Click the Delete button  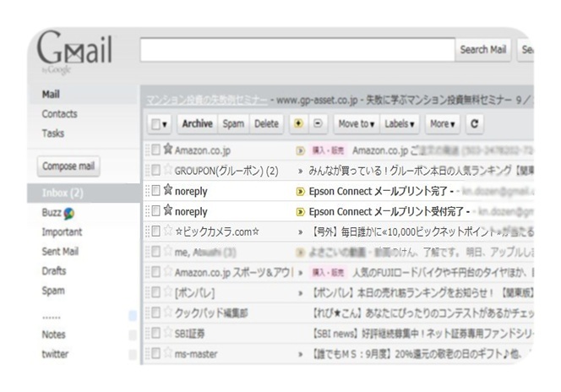(266, 123)
